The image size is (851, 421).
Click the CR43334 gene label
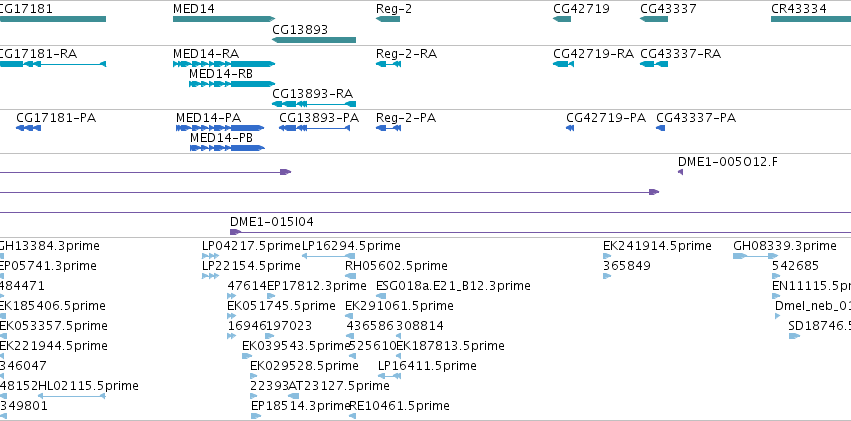coord(799,9)
